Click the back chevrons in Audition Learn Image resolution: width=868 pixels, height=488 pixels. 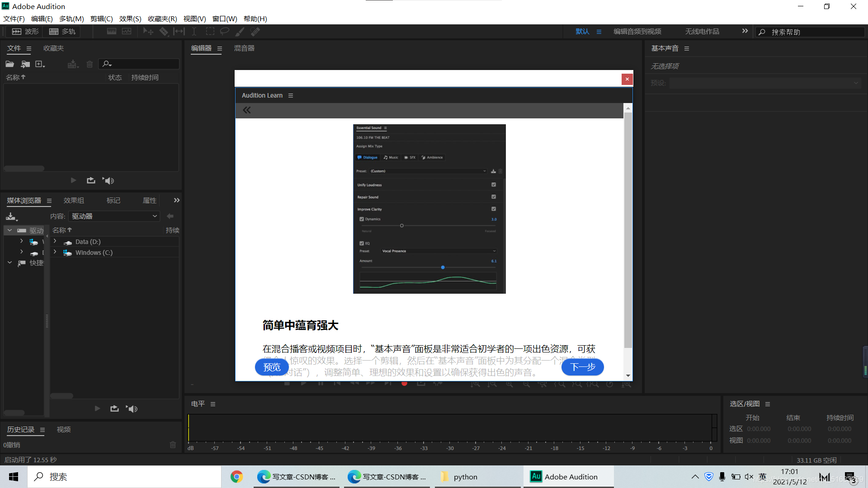[x=247, y=110]
